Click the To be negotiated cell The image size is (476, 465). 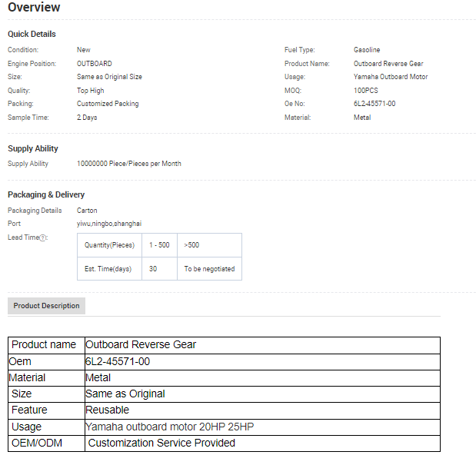click(x=209, y=269)
